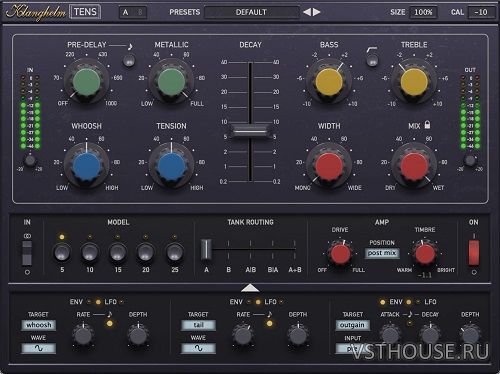Click the second LFO Depth knob

298,336
